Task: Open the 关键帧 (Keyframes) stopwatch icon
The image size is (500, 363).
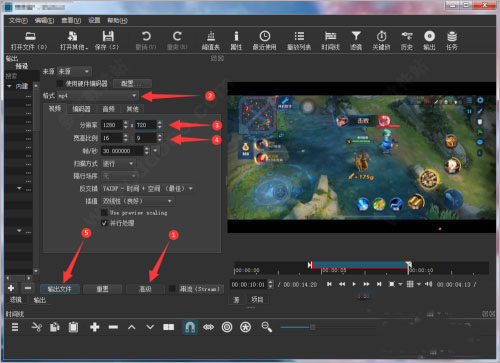Action: click(x=381, y=36)
